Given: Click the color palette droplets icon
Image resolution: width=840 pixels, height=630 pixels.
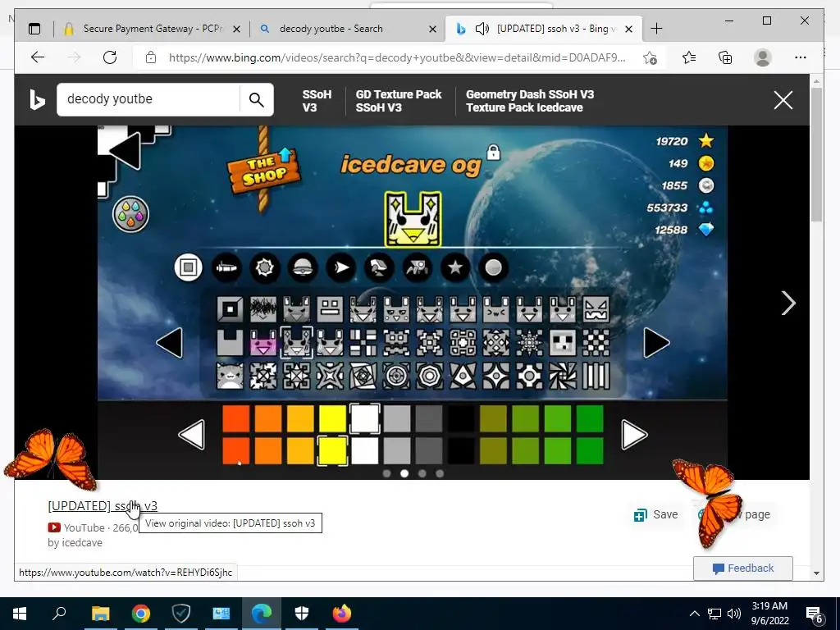Looking at the screenshot, I should [x=130, y=214].
